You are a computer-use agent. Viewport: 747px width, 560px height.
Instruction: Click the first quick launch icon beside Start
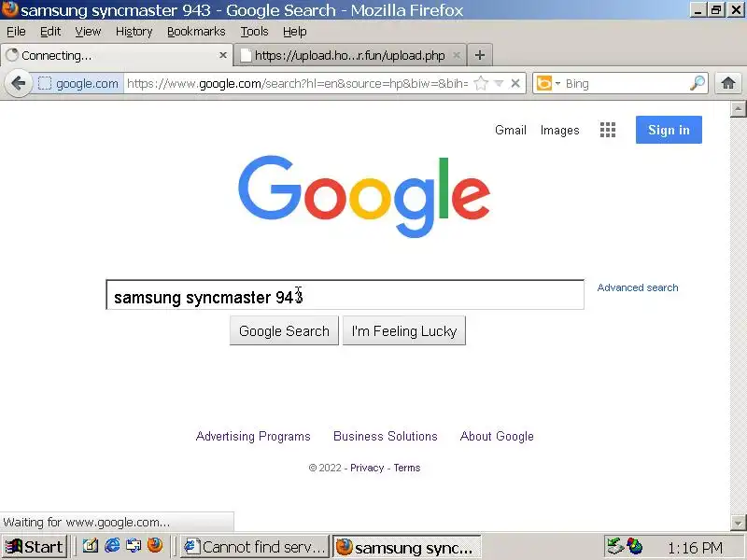pos(91,546)
